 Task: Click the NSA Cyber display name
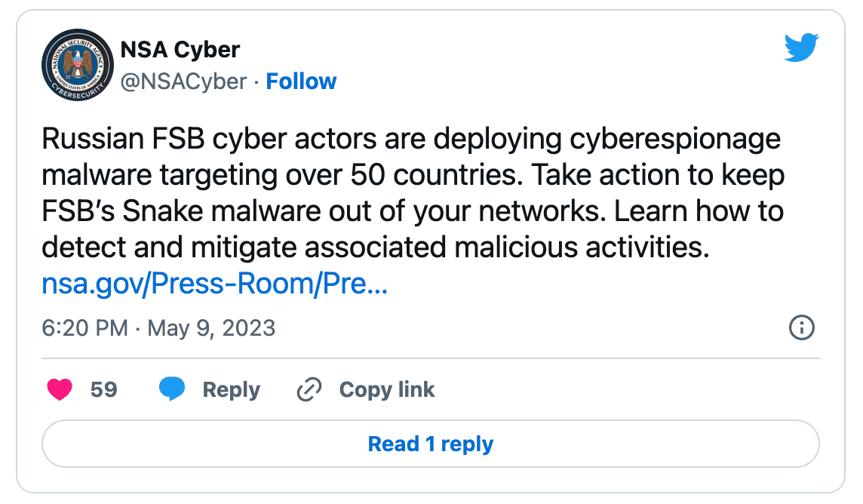(179, 49)
